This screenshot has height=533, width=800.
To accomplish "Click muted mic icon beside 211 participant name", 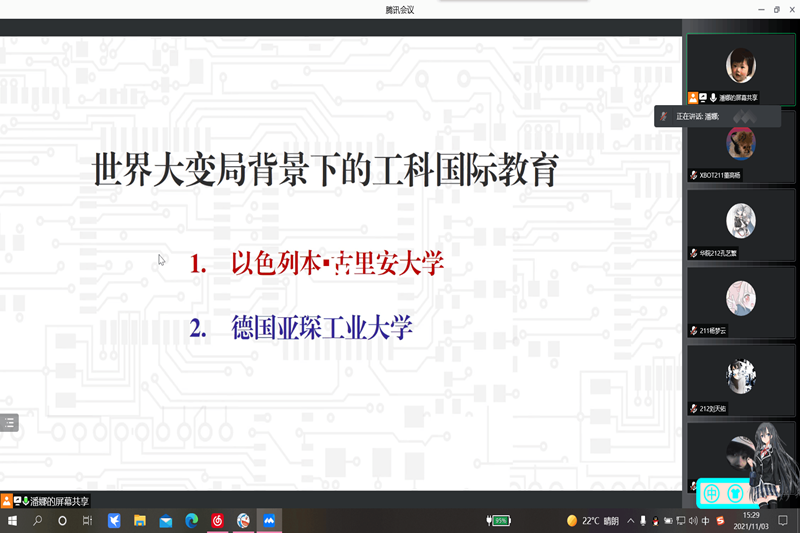I will [x=693, y=331].
